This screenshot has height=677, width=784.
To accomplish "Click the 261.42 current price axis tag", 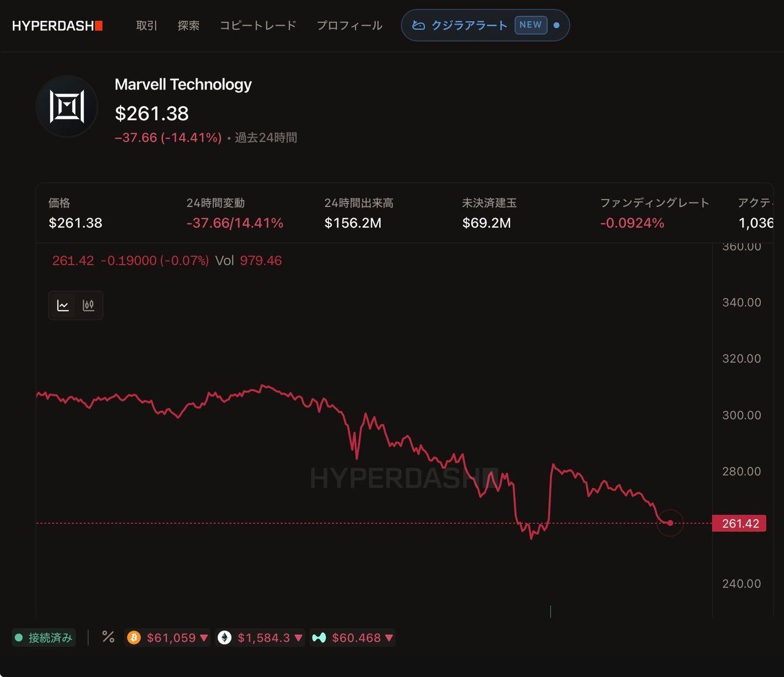I will [x=739, y=523].
